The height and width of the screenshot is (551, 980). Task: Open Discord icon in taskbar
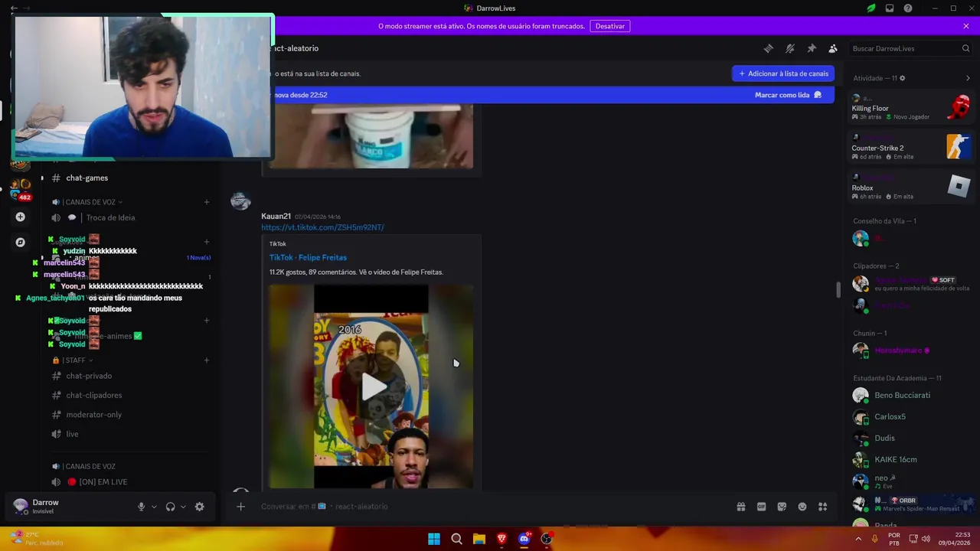524,539
